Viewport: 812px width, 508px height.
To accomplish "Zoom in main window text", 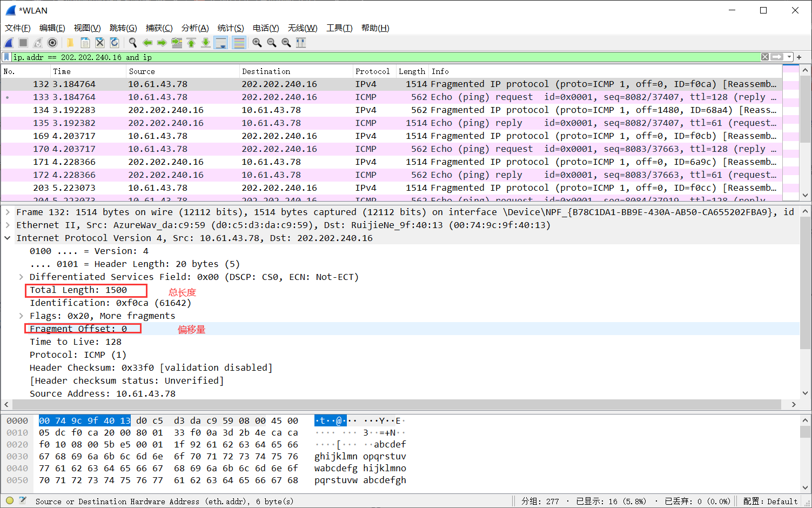I will [x=257, y=43].
